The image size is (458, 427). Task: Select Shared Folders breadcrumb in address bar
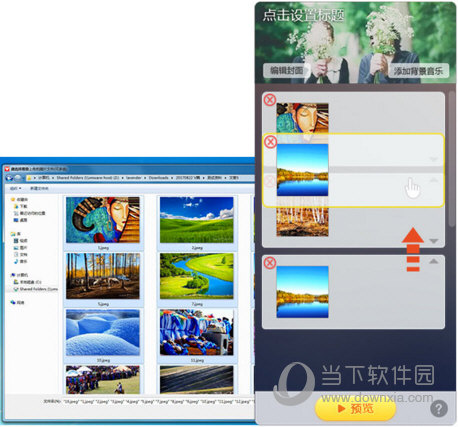tap(87, 178)
